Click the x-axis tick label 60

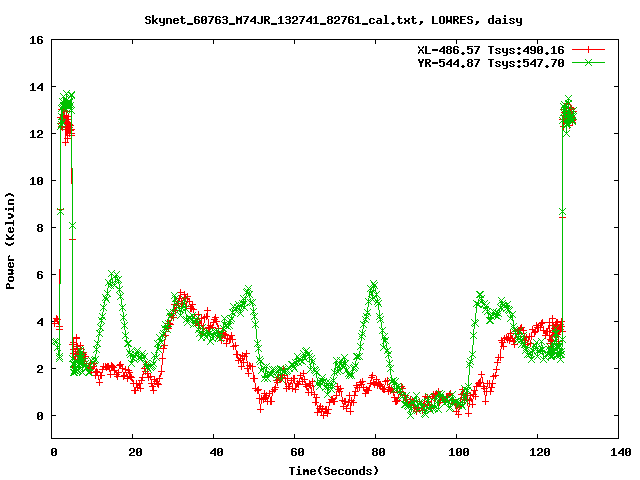pyautogui.click(x=297, y=452)
